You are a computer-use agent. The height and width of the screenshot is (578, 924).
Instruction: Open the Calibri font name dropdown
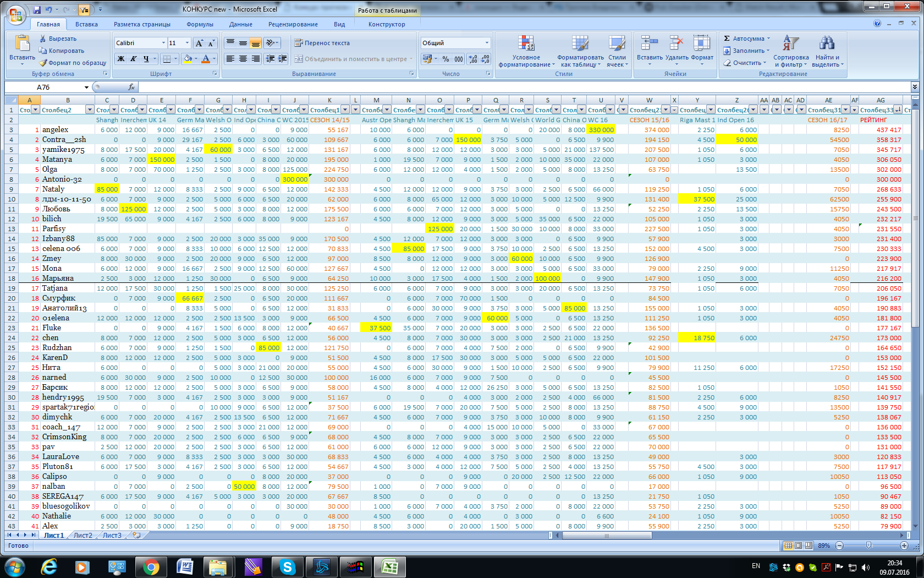point(163,43)
